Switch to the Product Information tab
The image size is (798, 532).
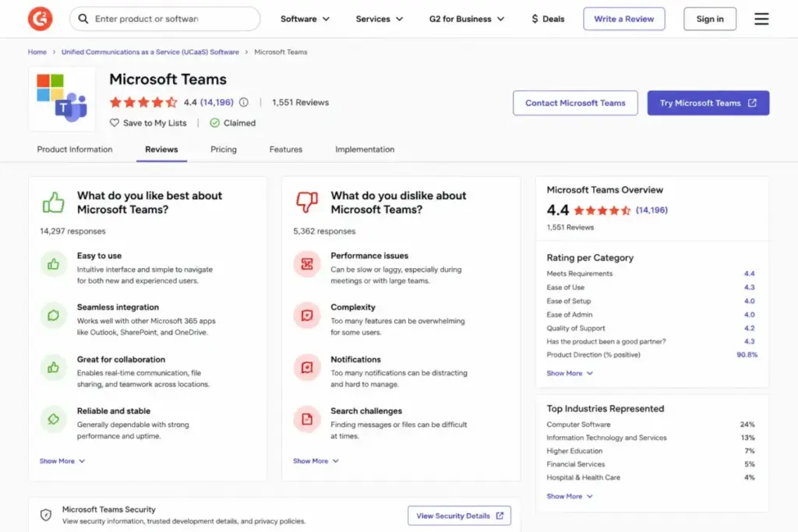[x=75, y=150]
